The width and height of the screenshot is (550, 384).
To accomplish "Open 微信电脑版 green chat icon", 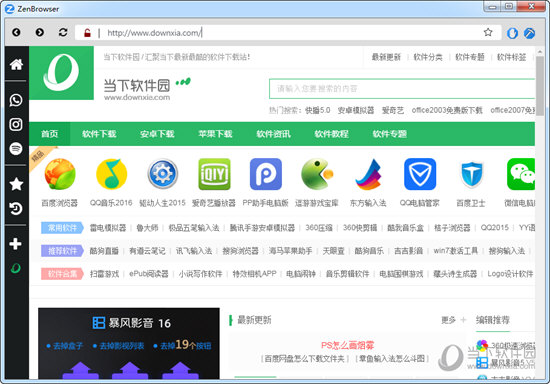I will click(x=521, y=174).
